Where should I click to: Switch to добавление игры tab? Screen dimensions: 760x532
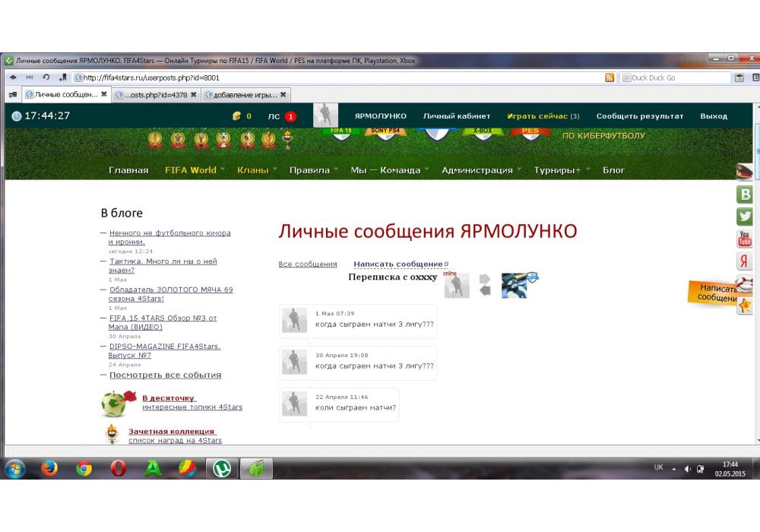(x=245, y=95)
